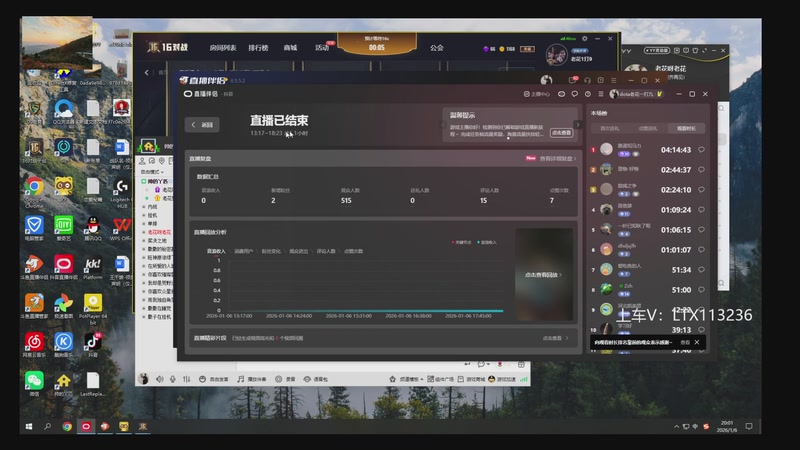The image size is (800, 450).
Task: Switch to first ranking tab in 本场榜
Action: click(610, 129)
